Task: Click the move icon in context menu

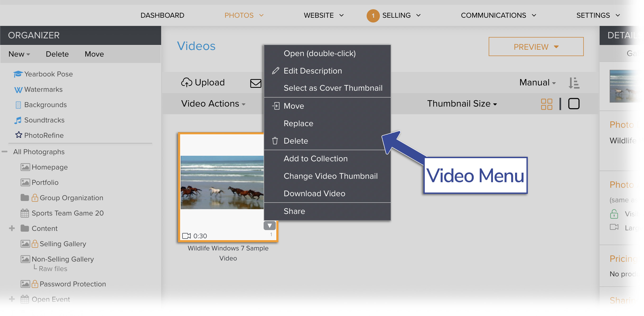Action: click(276, 106)
